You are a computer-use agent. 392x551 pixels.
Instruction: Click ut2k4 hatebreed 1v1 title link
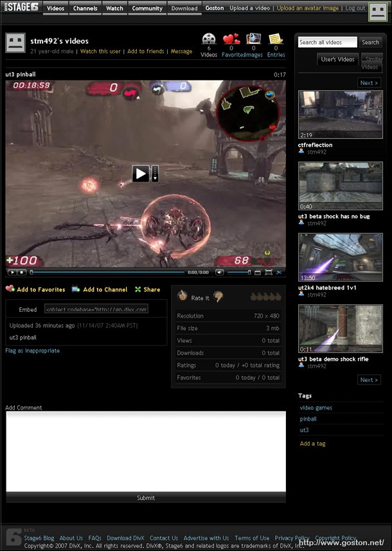327,287
